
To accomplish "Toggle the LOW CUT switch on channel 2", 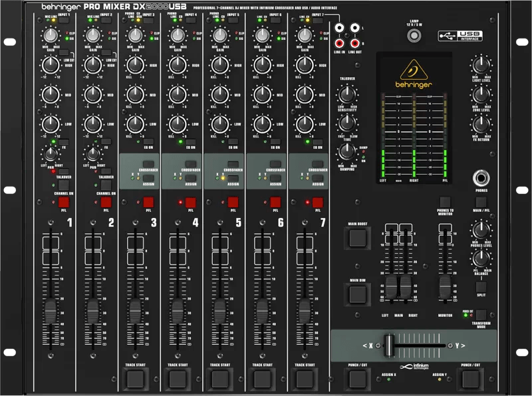I will coord(107,51).
